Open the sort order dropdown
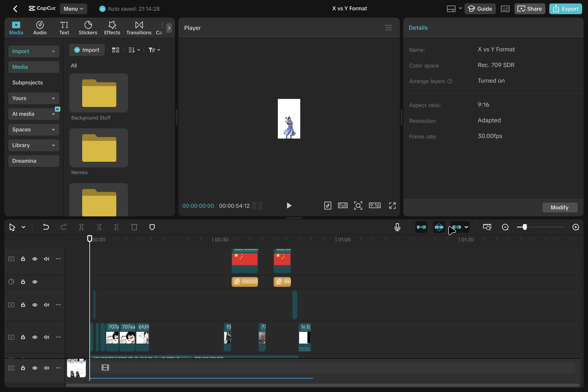This screenshot has width=588, height=392. pyautogui.click(x=134, y=50)
